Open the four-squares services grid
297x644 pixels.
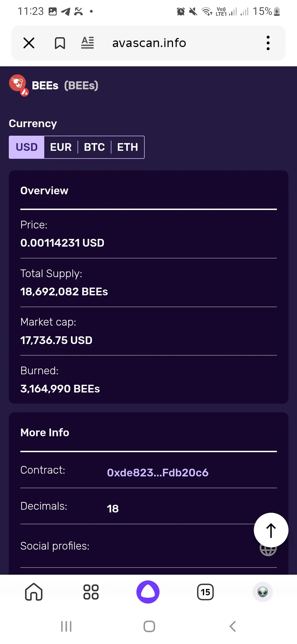pos(91,592)
